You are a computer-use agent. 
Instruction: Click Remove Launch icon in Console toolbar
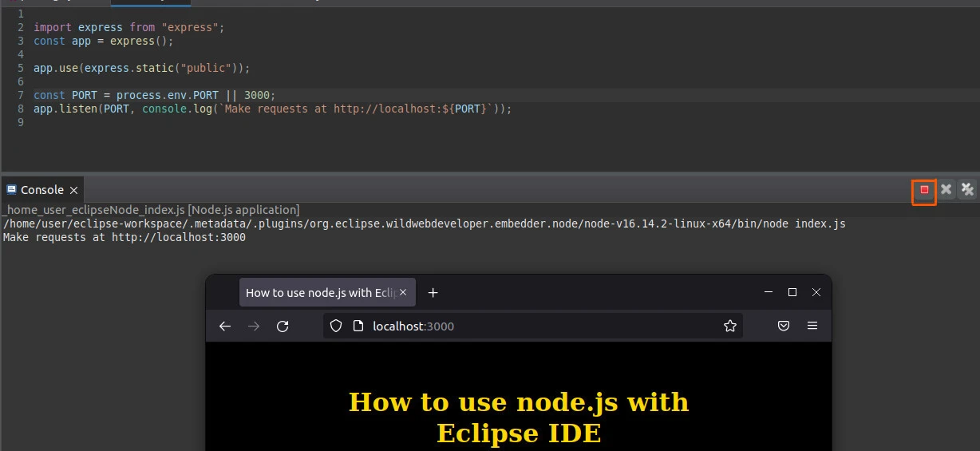(946, 190)
